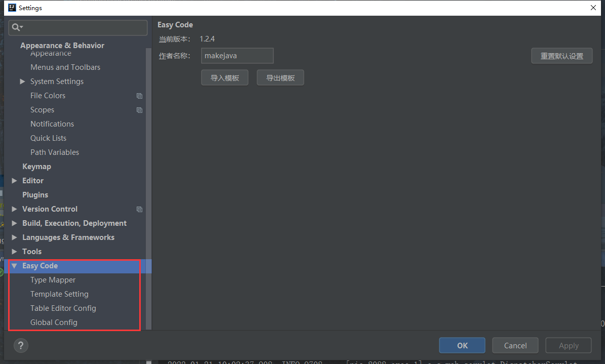Click the Version Control project-level copy icon
Screen dimensions: 605x364
point(139,209)
